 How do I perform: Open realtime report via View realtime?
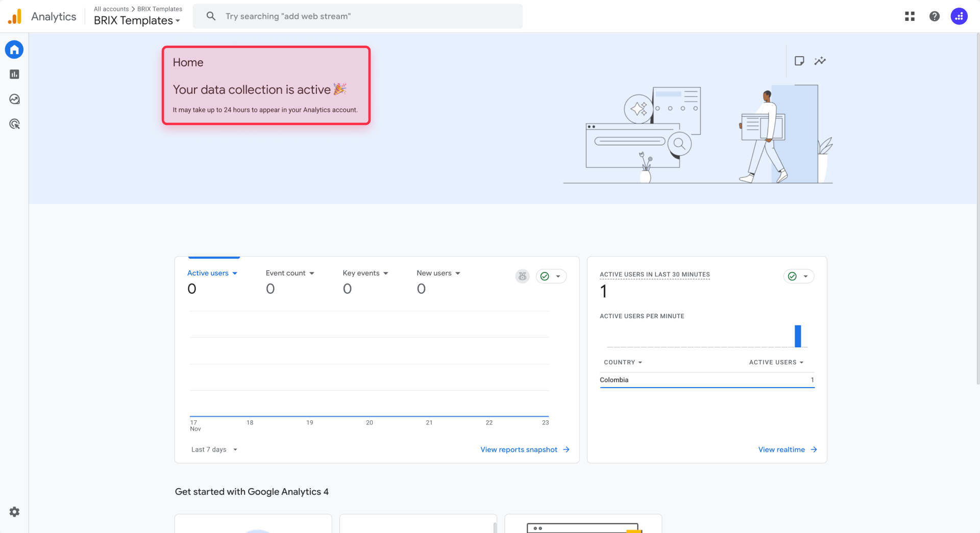point(782,449)
